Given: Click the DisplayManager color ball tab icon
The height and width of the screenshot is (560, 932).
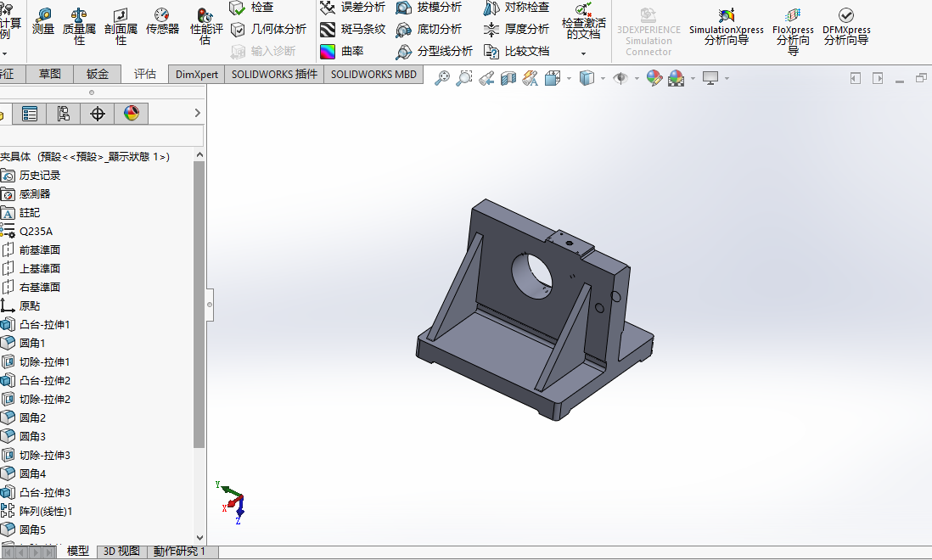Looking at the screenshot, I should click(132, 114).
